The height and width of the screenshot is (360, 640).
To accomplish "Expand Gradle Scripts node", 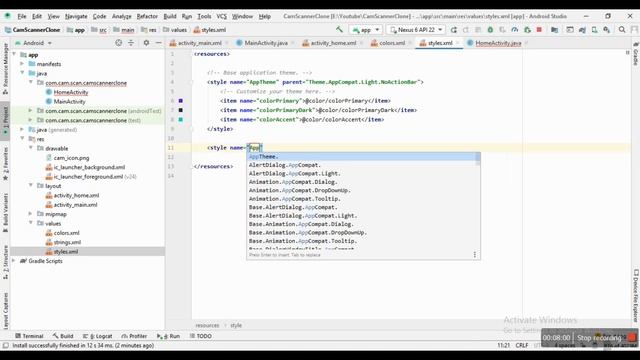I will 13,261.
